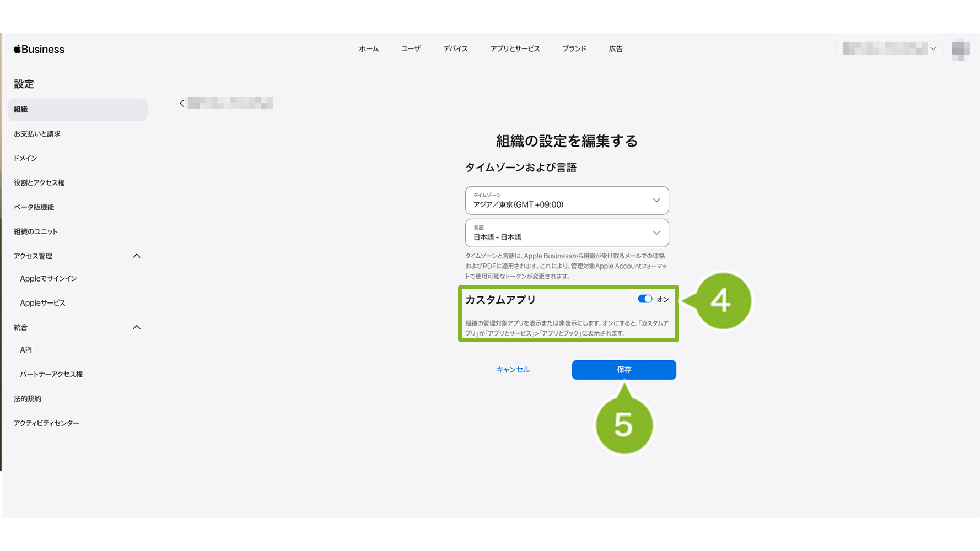Click the 保存 button
Image resolution: width=980 pixels, height=551 pixels.
tap(623, 370)
